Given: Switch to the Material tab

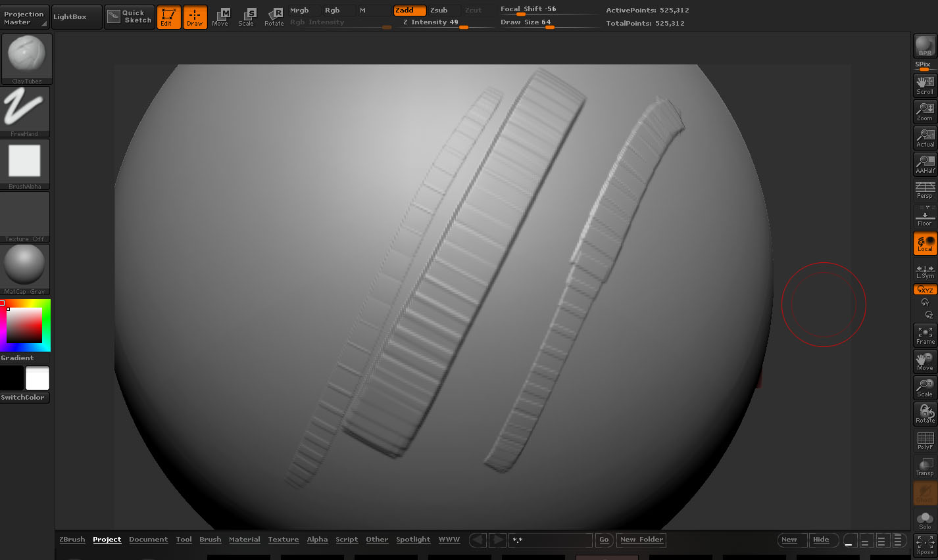Looking at the screenshot, I should [x=245, y=540].
